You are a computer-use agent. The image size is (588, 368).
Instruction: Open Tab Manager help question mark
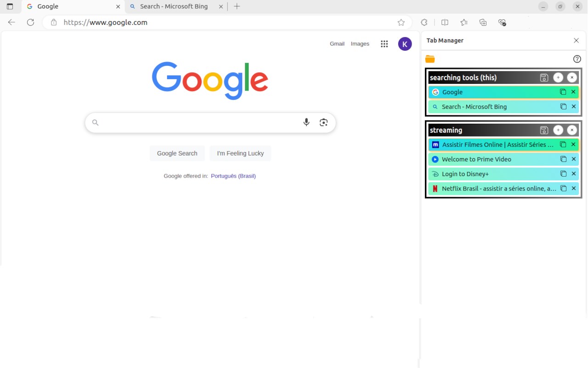(577, 59)
